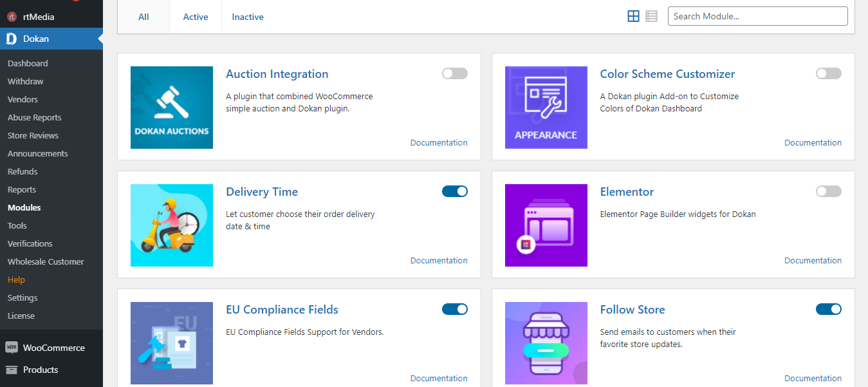The width and height of the screenshot is (868, 387).
Task: Enable the Auction Integration module
Action: (454, 73)
